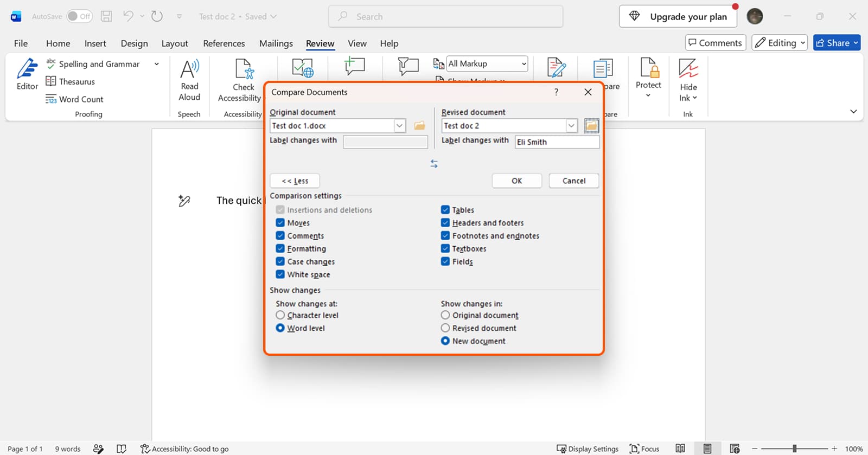Open Focus mode in status bar

pos(644,448)
